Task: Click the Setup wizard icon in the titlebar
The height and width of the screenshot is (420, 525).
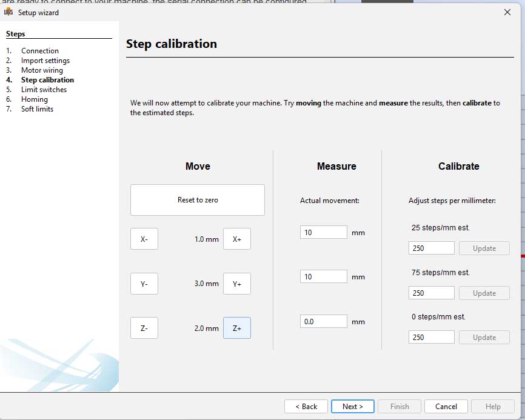Action: (x=8, y=12)
